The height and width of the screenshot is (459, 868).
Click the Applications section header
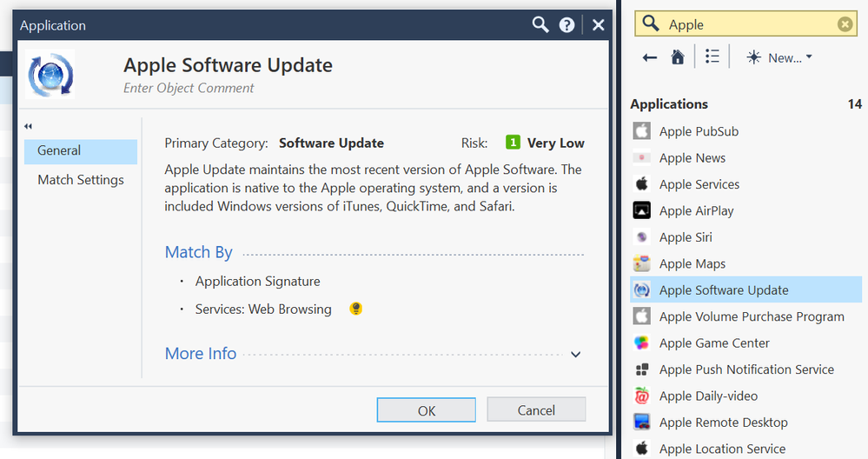[x=669, y=104]
